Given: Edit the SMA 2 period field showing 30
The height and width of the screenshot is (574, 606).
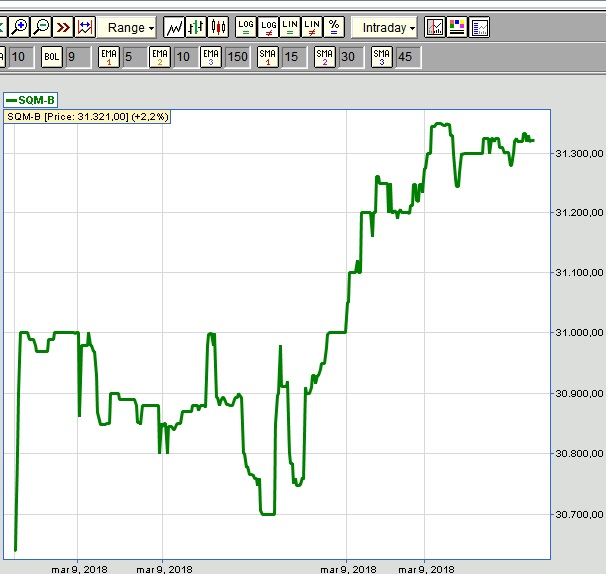Looking at the screenshot, I should [351, 57].
